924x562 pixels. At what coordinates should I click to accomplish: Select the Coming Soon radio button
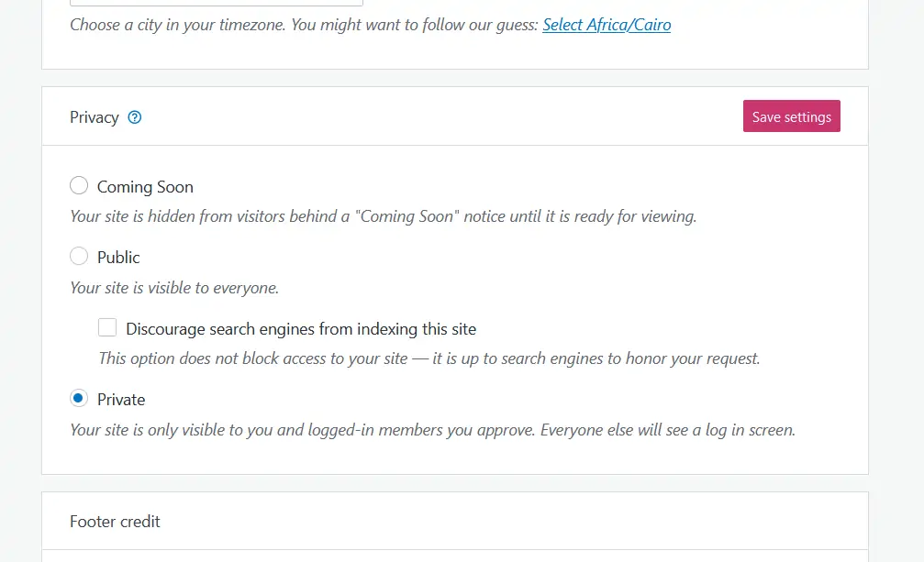click(x=79, y=186)
